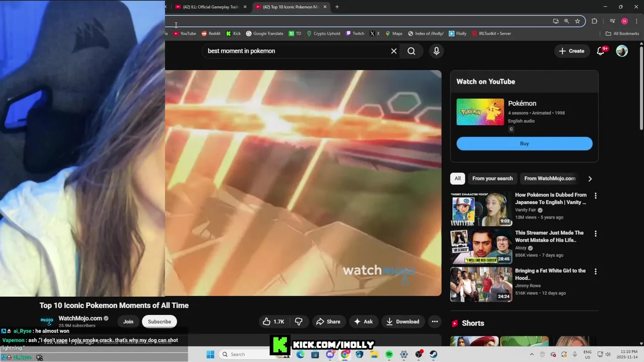The image size is (644, 362).
Task: Open YouTube bookmark in bookmarks bar
Action: (x=185, y=34)
